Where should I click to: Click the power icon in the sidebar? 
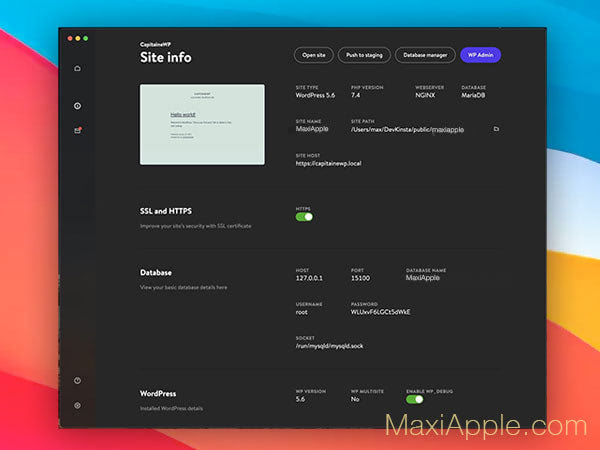click(77, 380)
